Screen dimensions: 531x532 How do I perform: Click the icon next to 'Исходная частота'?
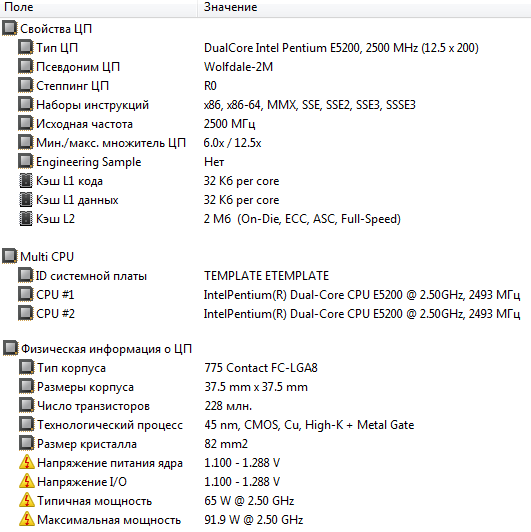click(25, 123)
